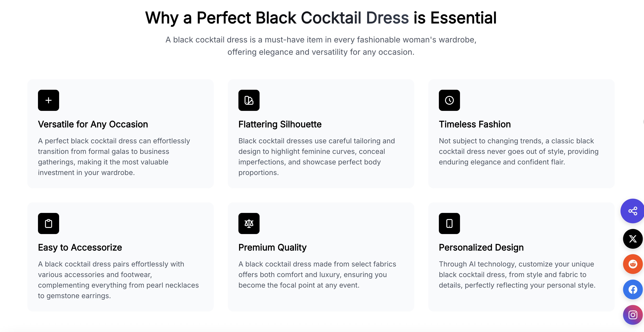This screenshot has width=644, height=332.
Task: Click the clipboard icon above Easy to Accessorize
Action: 49,223
